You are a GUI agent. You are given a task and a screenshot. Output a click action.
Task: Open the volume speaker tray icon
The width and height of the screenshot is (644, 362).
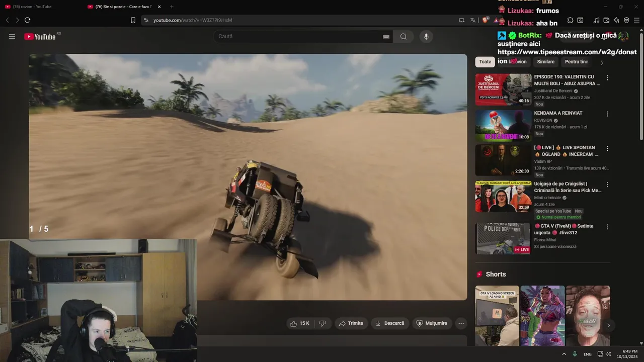click(x=608, y=354)
